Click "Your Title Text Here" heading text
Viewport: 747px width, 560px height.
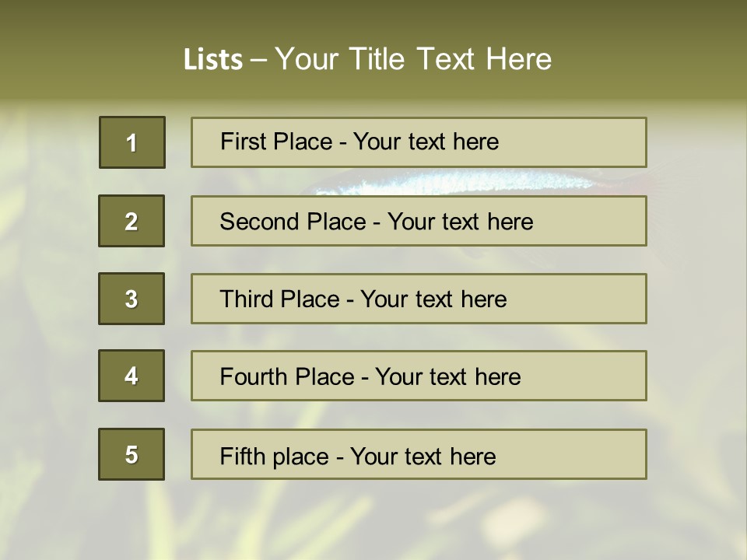(413, 59)
